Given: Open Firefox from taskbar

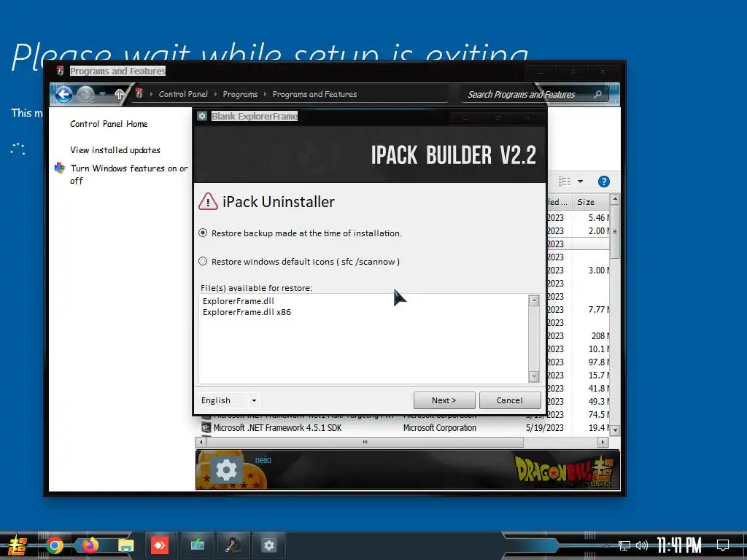Looking at the screenshot, I should [90, 545].
